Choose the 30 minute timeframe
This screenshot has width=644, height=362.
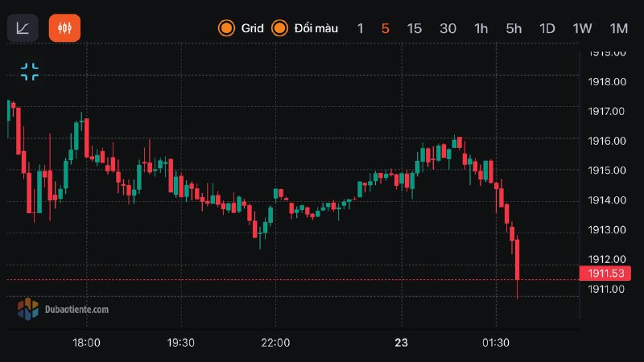click(448, 28)
